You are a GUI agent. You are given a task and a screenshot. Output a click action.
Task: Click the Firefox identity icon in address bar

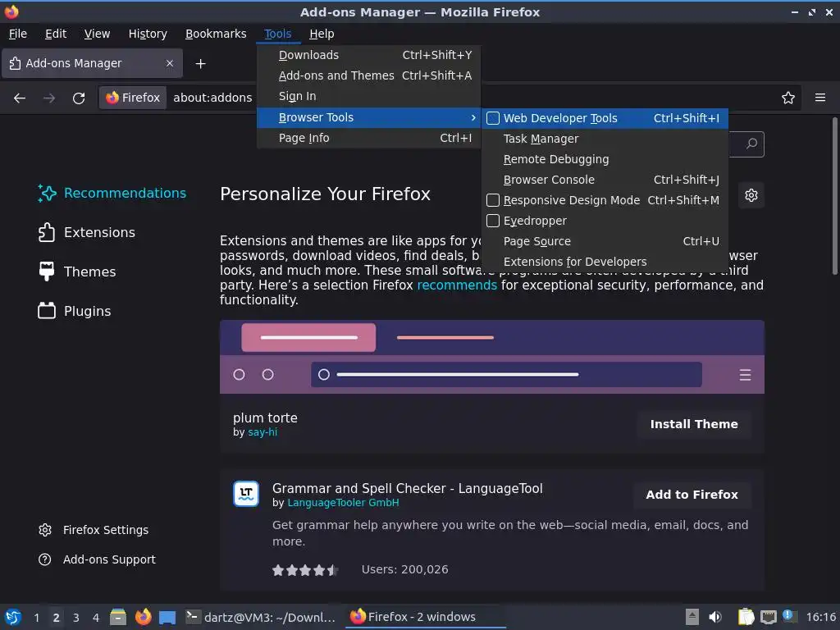(134, 98)
